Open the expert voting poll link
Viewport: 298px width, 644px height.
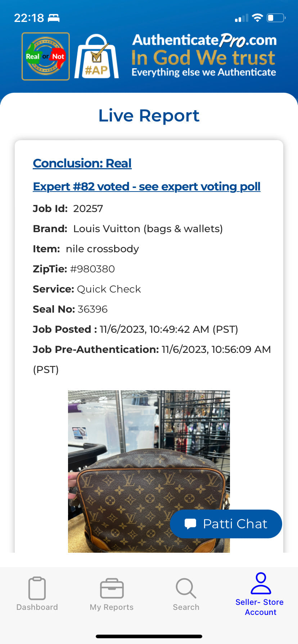coord(146,187)
